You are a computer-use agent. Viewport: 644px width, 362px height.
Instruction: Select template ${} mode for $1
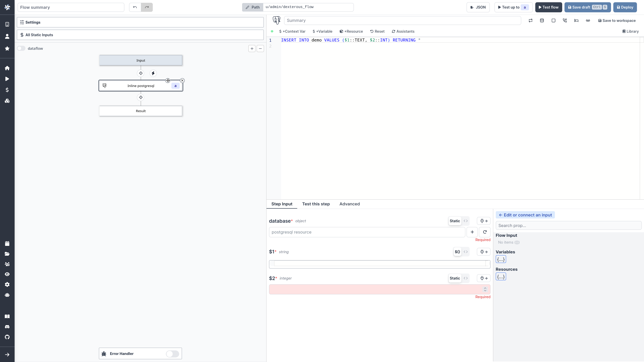point(457,252)
